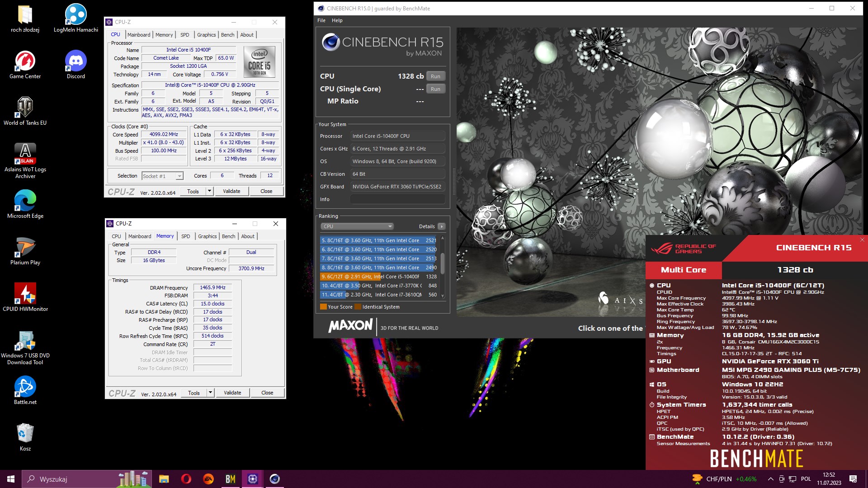Open Windows 7 USB DVD Download Tool icon
This screenshot has height=488, width=868.
(25, 347)
